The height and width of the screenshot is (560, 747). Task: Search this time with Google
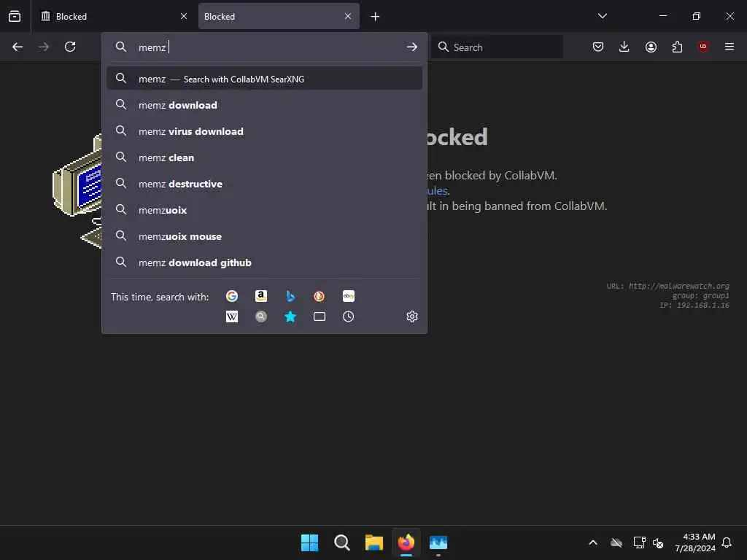tap(232, 296)
